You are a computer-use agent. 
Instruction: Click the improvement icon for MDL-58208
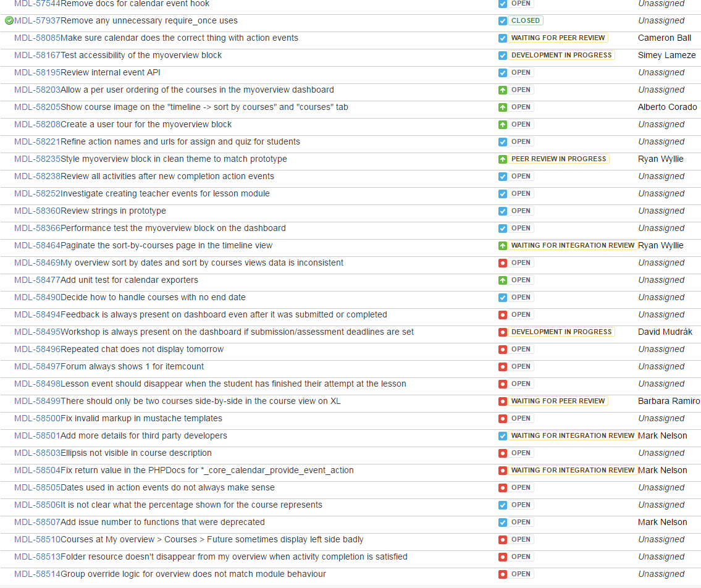(503, 125)
